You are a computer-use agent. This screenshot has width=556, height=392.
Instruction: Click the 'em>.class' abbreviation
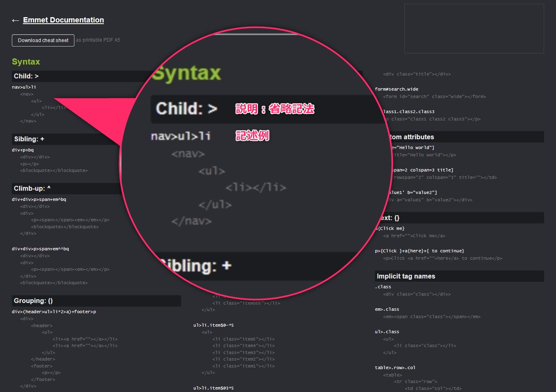point(387,309)
